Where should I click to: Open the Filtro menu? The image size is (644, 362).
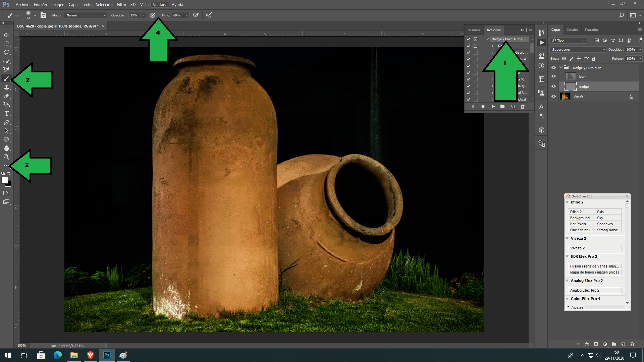tap(121, 5)
